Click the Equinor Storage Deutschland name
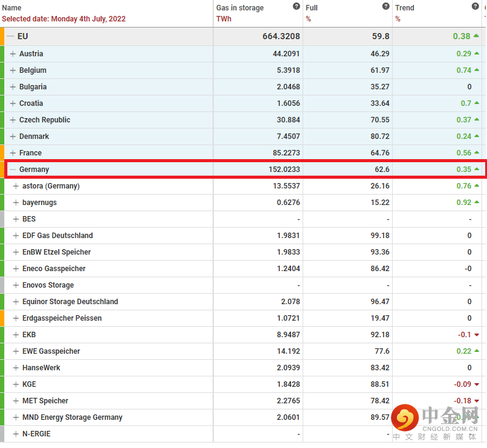 70,302
